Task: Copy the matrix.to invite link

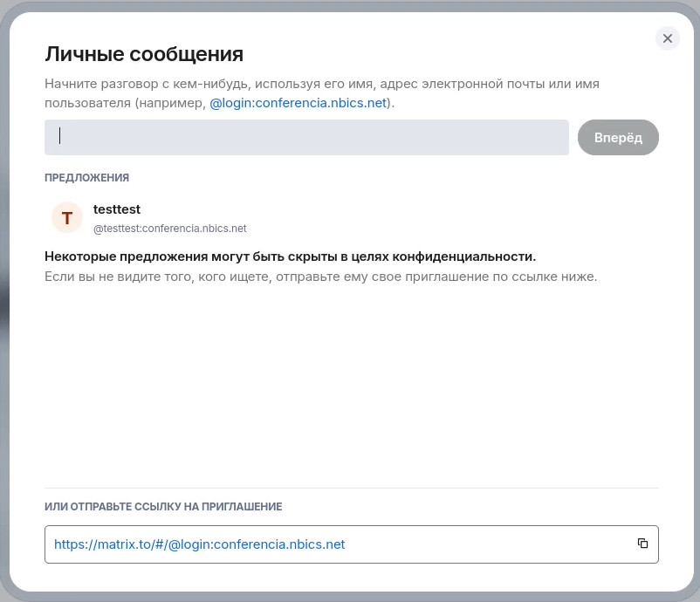Action: tap(642, 543)
